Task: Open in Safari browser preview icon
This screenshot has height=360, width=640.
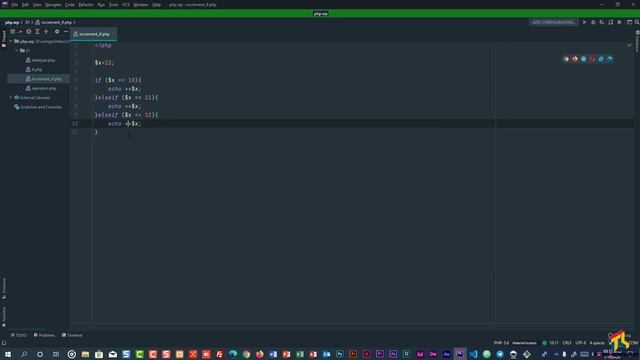Action: [584, 59]
